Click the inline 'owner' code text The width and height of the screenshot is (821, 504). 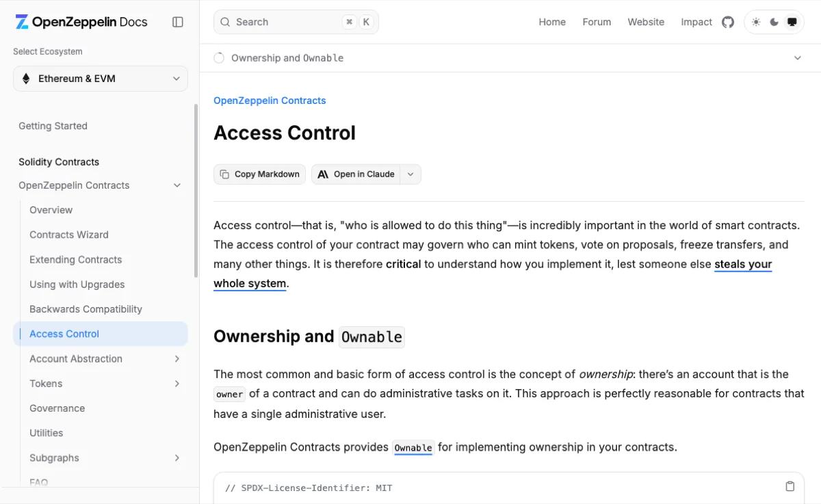click(x=229, y=395)
